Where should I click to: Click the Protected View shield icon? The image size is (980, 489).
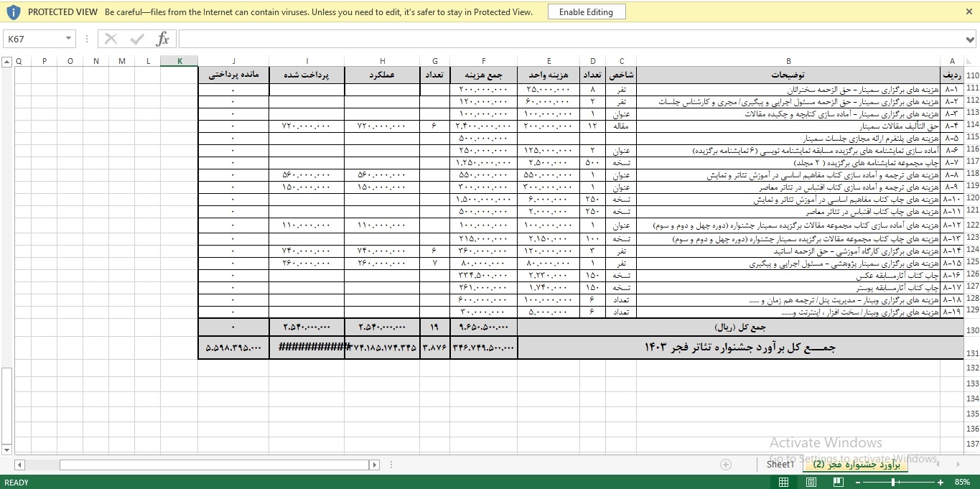click(x=13, y=12)
